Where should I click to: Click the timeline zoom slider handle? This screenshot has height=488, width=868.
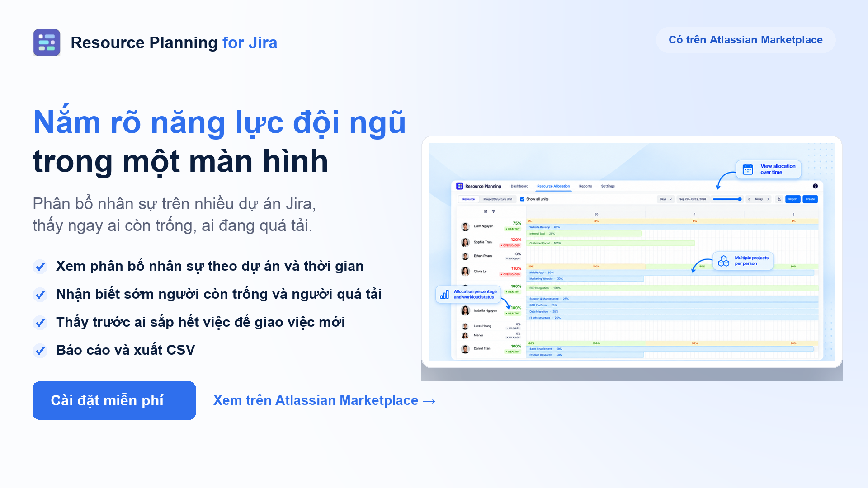tap(740, 199)
